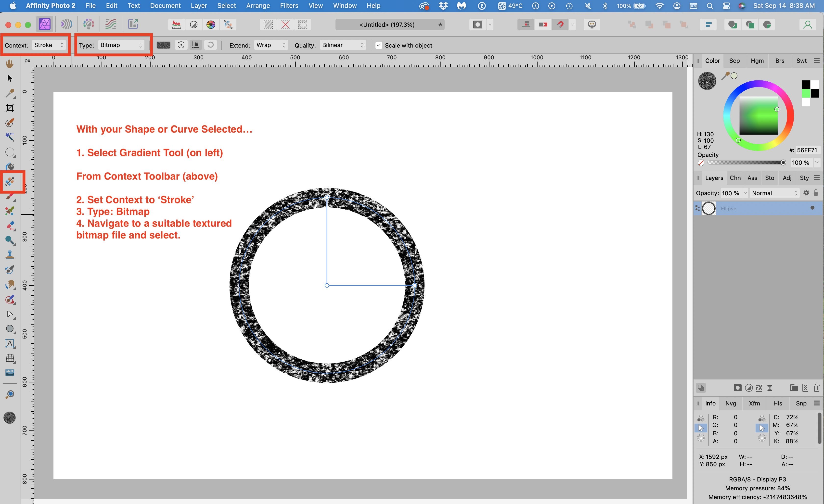Click the Ellipse shape tool

pyautogui.click(x=10, y=329)
